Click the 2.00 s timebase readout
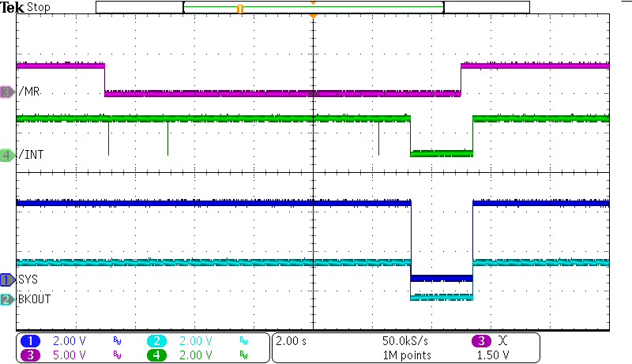Screen dimensions: 632x364 pyautogui.click(x=291, y=341)
